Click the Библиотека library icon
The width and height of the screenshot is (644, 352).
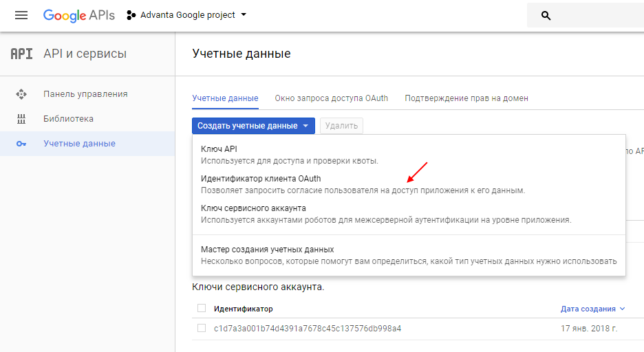tap(21, 119)
